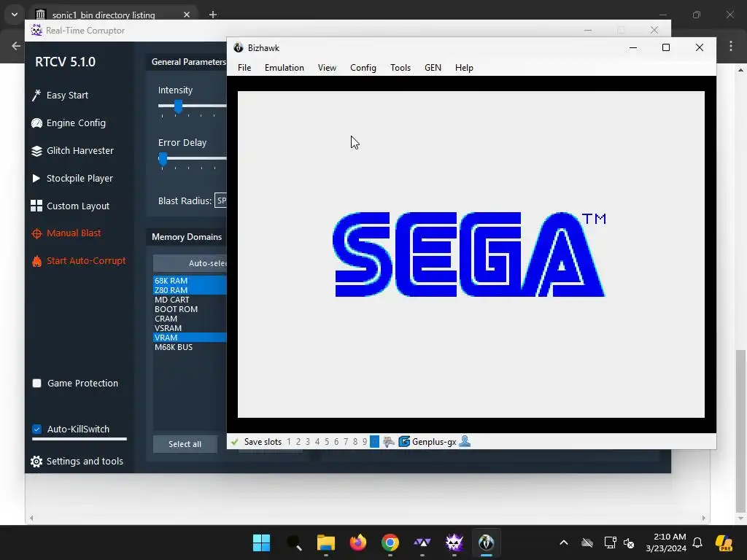Open the GEN menu in Bizhawk
This screenshot has width=747, height=560.
433,68
